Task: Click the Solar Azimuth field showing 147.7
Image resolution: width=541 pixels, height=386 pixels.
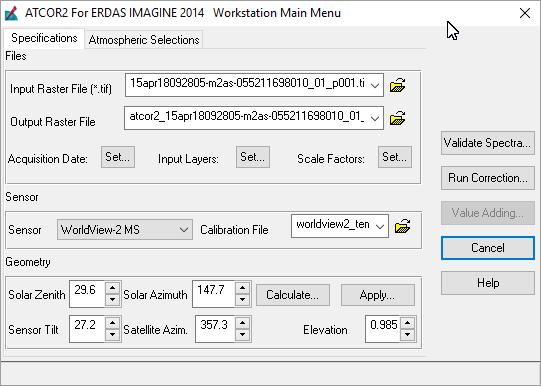Action: pyautogui.click(x=214, y=294)
